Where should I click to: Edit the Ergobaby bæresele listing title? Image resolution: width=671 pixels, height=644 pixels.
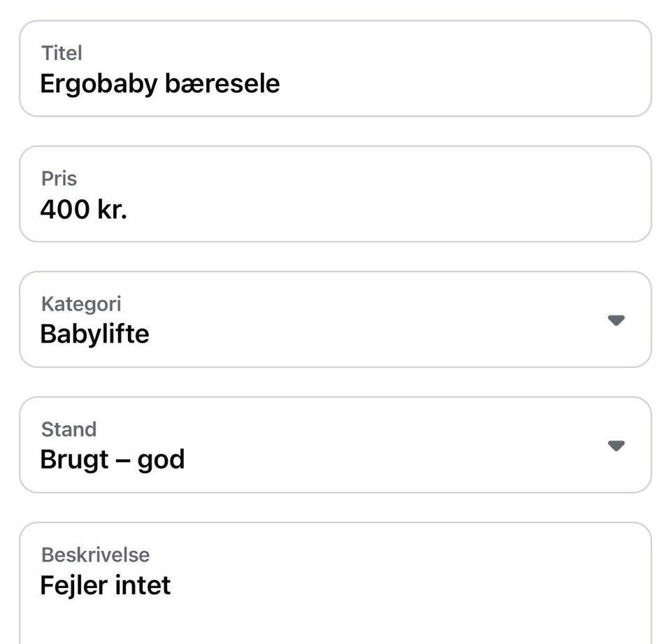click(x=161, y=83)
